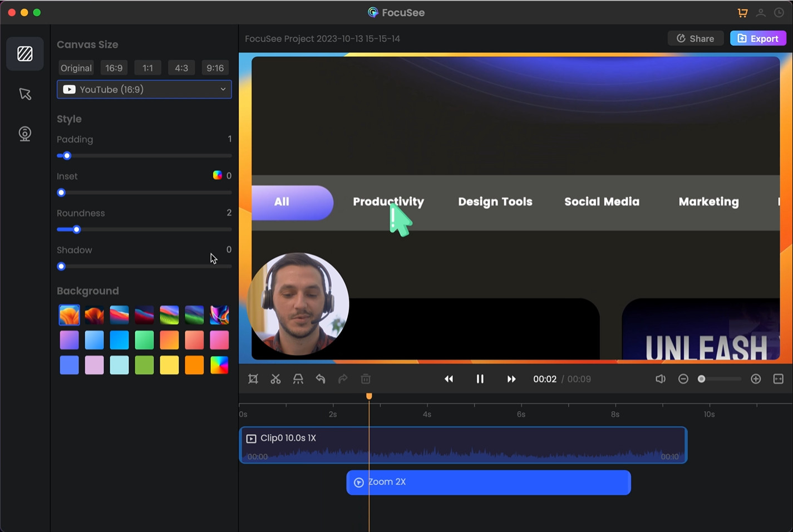Click the shopping cart icon
This screenshot has height=532, width=793.
(742, 12)
